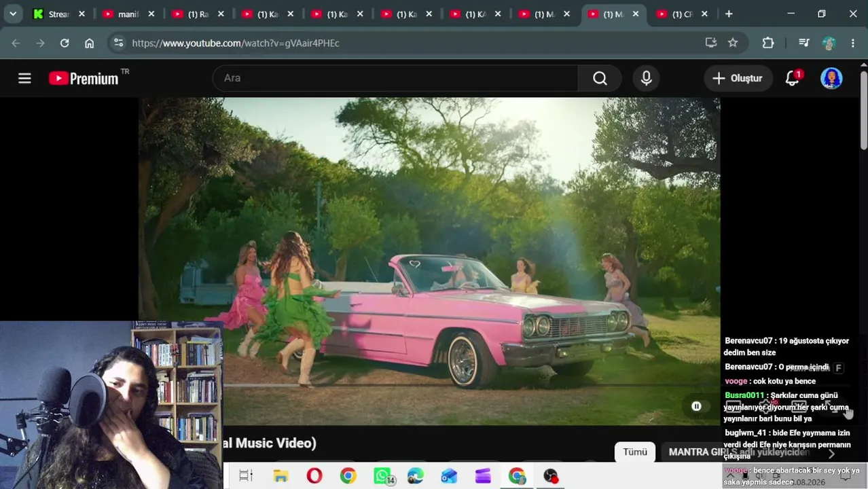Screen dimensions: 868x489
Task: Open WhatsApp from the taskbar
Action: click(x=382, y=476)
